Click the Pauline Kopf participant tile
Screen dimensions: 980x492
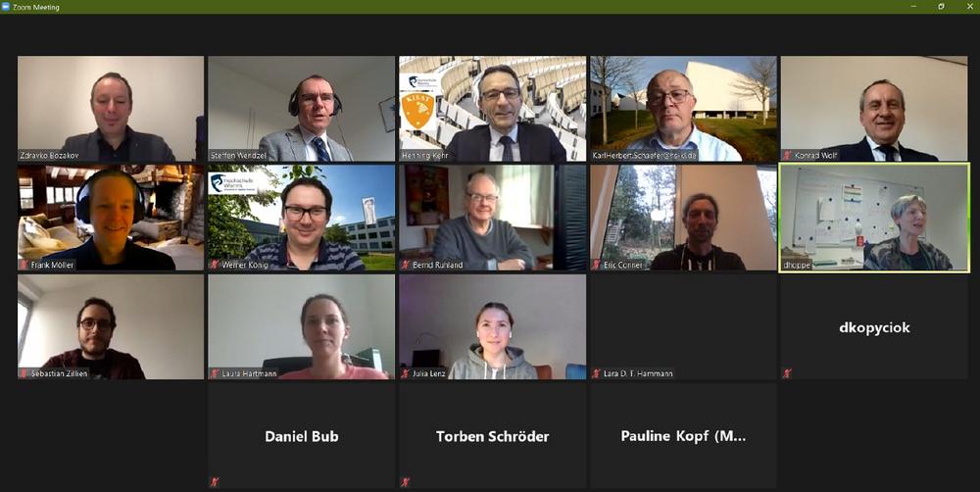[x=683, y=436]
